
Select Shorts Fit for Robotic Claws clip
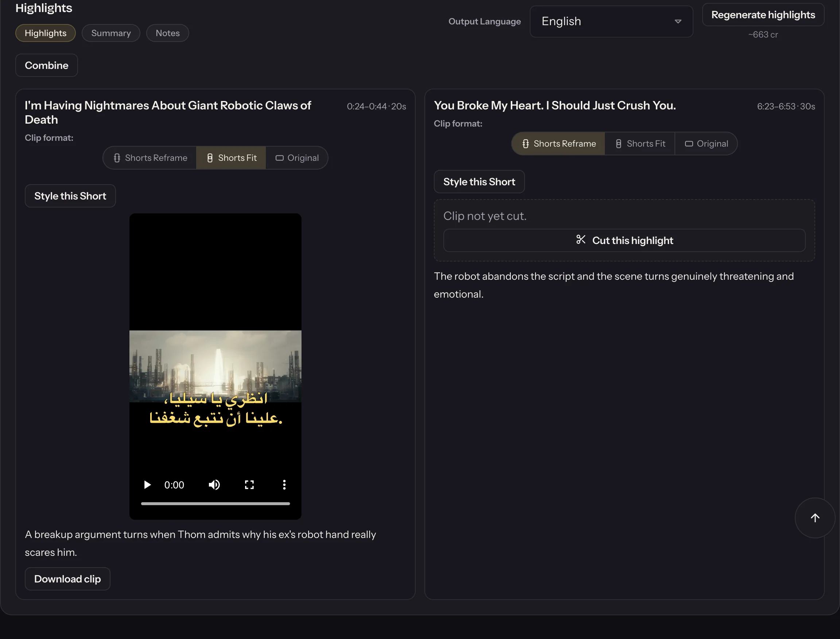click(231, 158)
